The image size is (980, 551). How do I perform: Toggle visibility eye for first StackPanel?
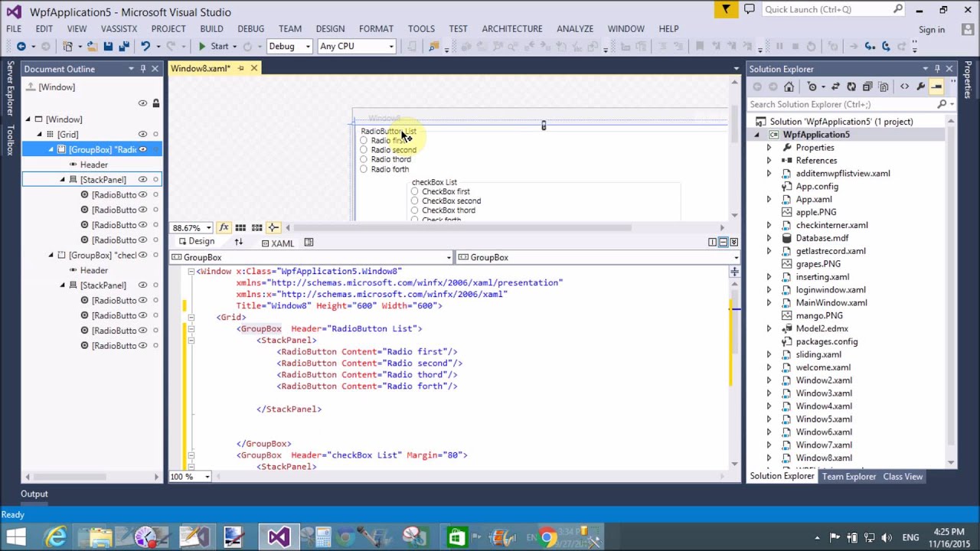[142, 179]
